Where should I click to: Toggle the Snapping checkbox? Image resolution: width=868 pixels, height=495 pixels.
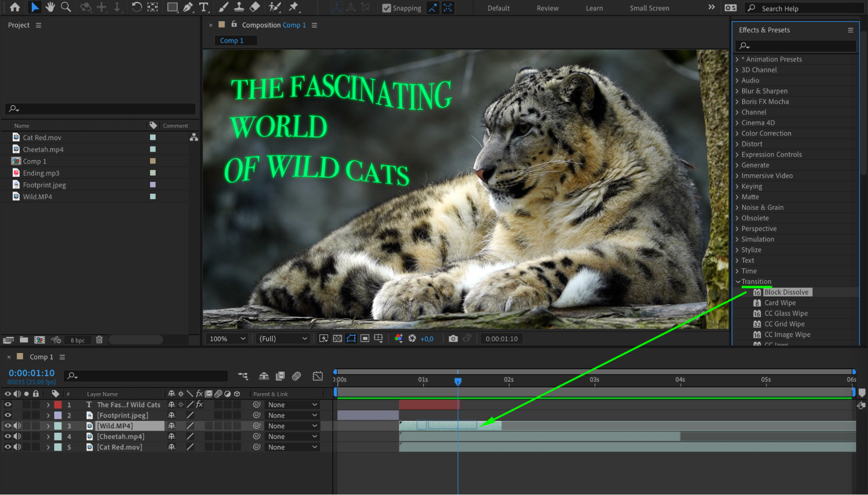(386, 8)
